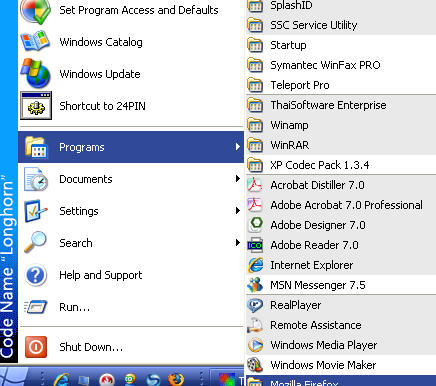Click the Acrobat Distiller 7.0 icon
Image resolution: width=436 pixels, height=386 pixels.
pyautogui.click(x=255, y=185)
